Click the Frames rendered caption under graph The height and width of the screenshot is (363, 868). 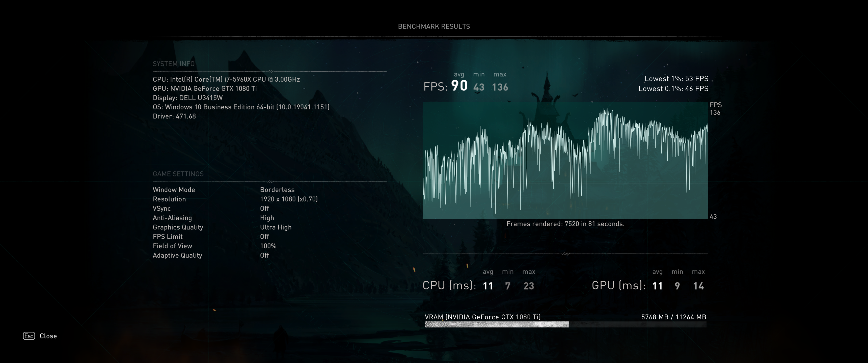565,224
